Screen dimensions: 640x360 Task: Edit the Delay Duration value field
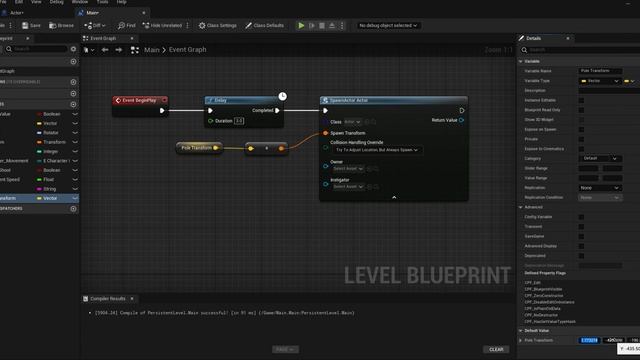coord(239,121)
